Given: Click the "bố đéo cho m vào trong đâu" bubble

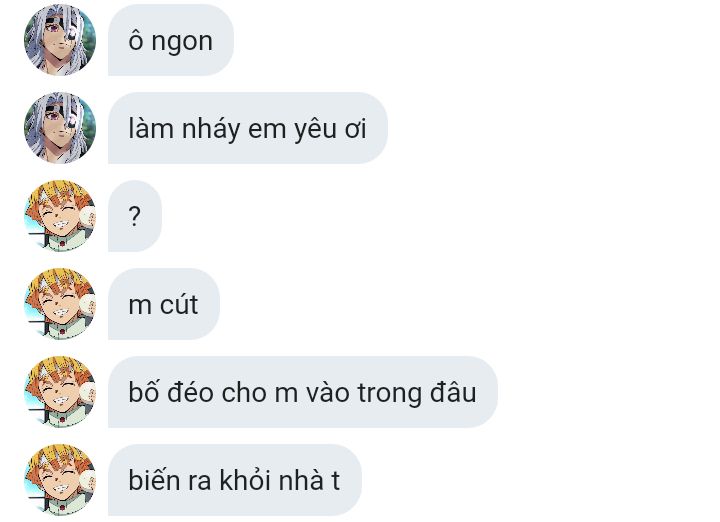Looking at the screenshot, I should click(303, 392).
